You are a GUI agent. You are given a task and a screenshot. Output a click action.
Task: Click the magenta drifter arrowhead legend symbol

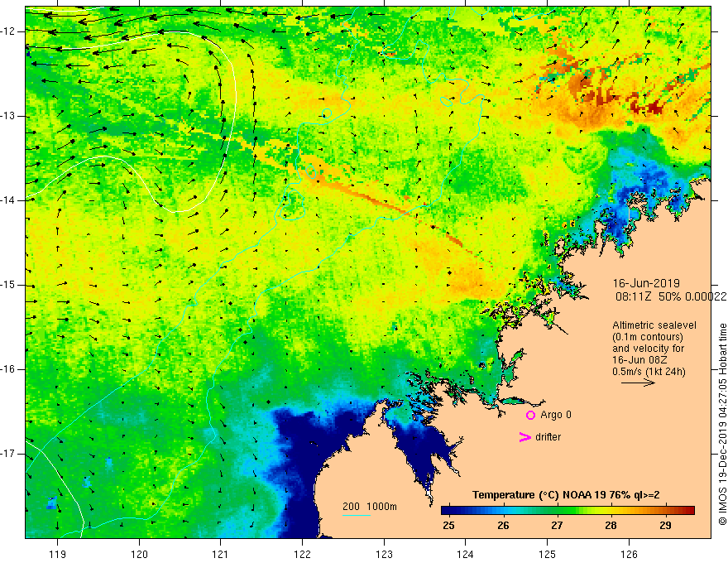525,437
